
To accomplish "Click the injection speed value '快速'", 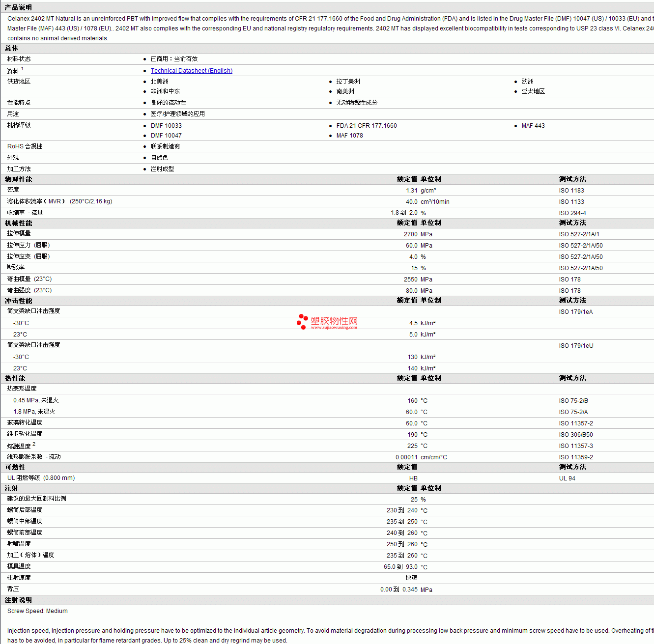I will pos(412,578).
